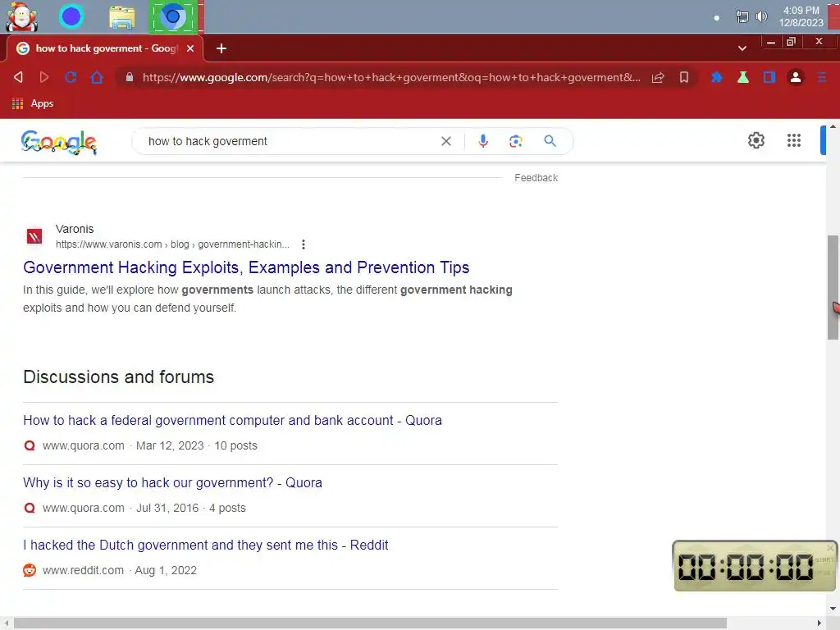Open the Google apps grid

point(794,140)
